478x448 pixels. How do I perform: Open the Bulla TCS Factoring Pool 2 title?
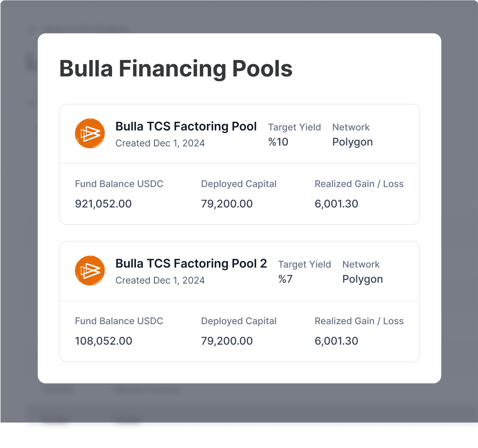pyautogui.click(x=191, y=264)
